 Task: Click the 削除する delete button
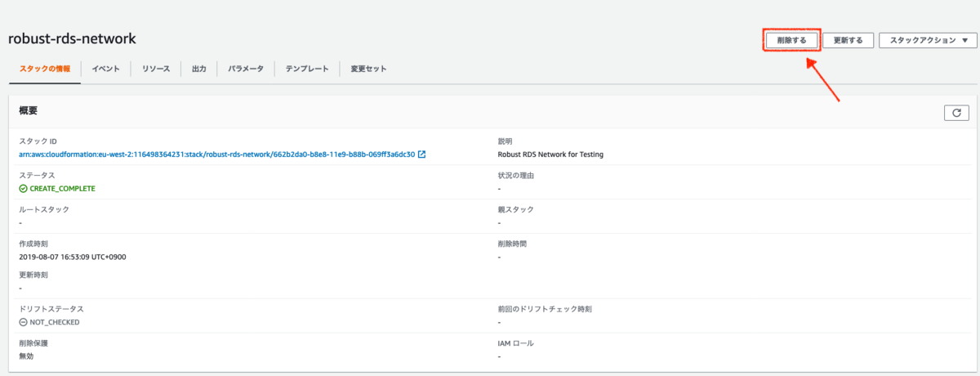point(791,40)
